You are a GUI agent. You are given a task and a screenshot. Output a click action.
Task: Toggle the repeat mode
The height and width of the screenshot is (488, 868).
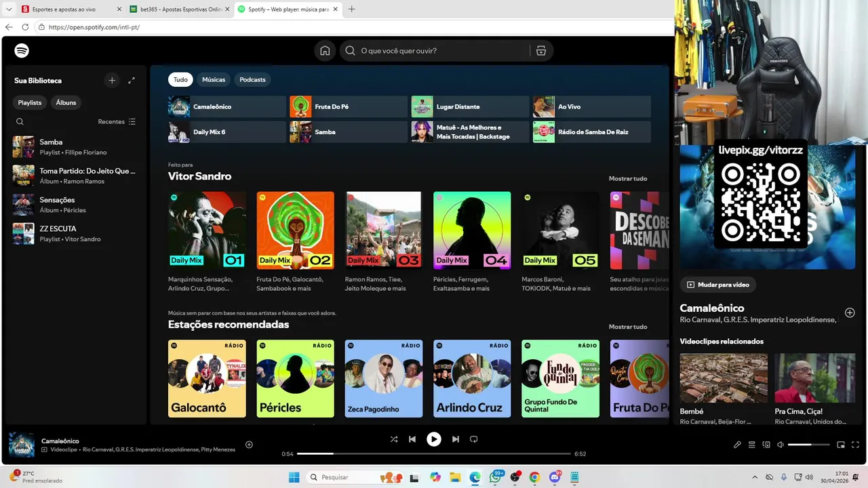(474, 439)
